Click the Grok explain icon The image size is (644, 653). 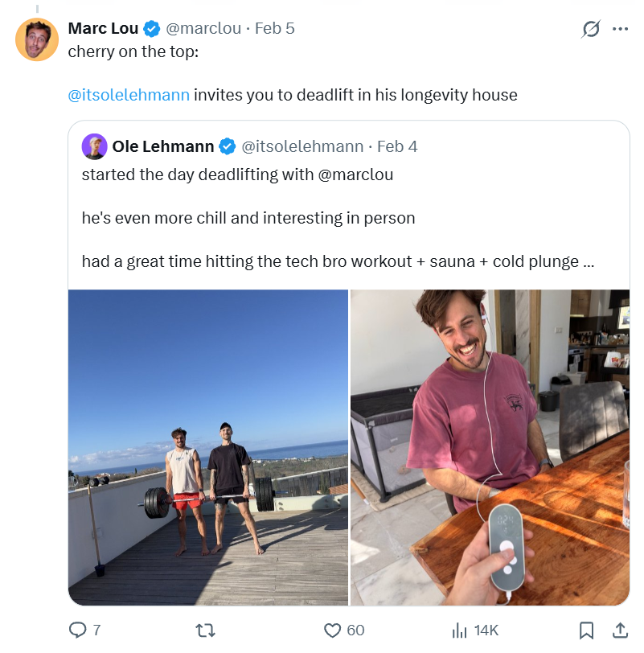click(591, 29)
